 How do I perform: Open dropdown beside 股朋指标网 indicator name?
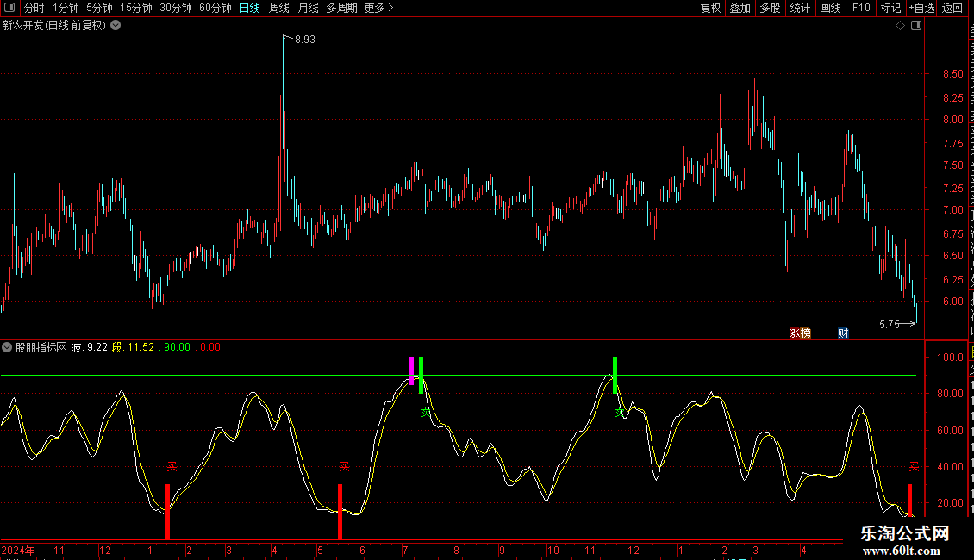click(x=7, y=348)
